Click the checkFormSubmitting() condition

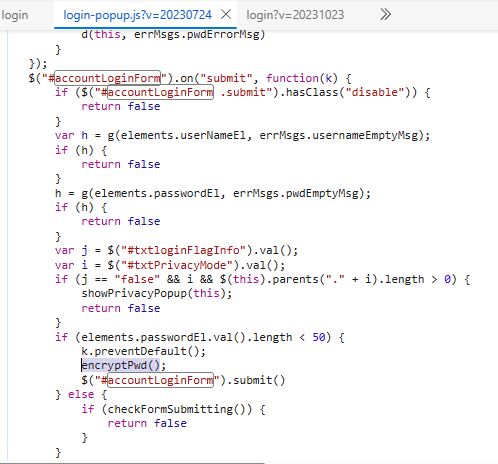click(x=173, y=409)
